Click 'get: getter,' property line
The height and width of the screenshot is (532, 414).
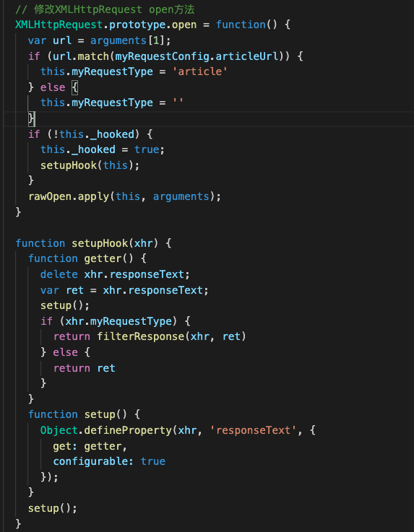click(x=90, y=446)
